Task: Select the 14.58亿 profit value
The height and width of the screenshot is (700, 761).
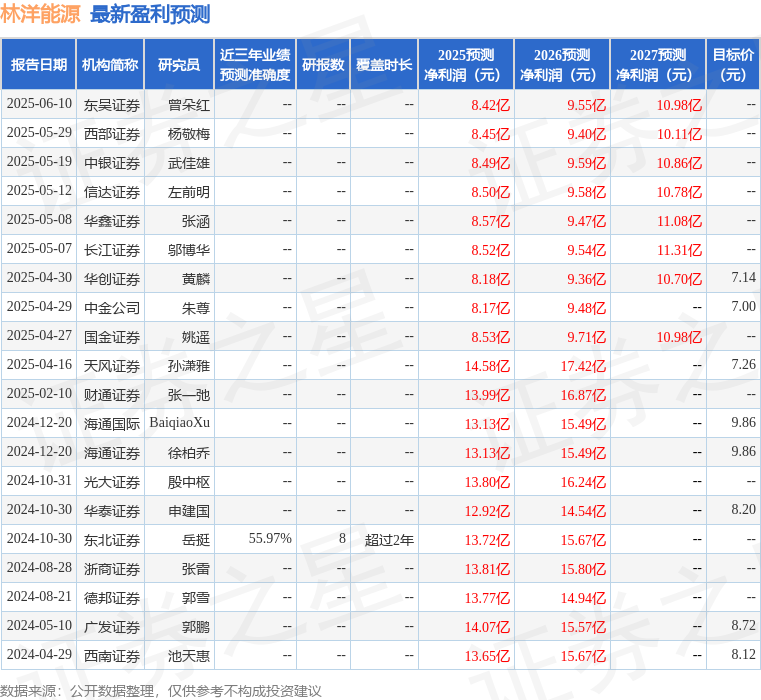Action: click(x=487, y=366)
